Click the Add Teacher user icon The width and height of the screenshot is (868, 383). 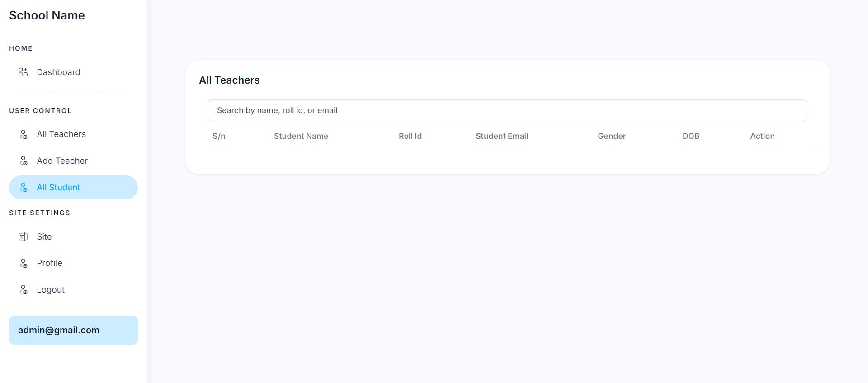24,161
